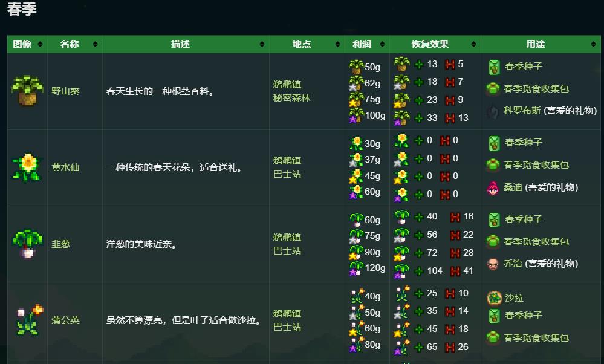Open the 蒲公英 item link
Screen dimensions: 604x364
(x=65, y=320)
